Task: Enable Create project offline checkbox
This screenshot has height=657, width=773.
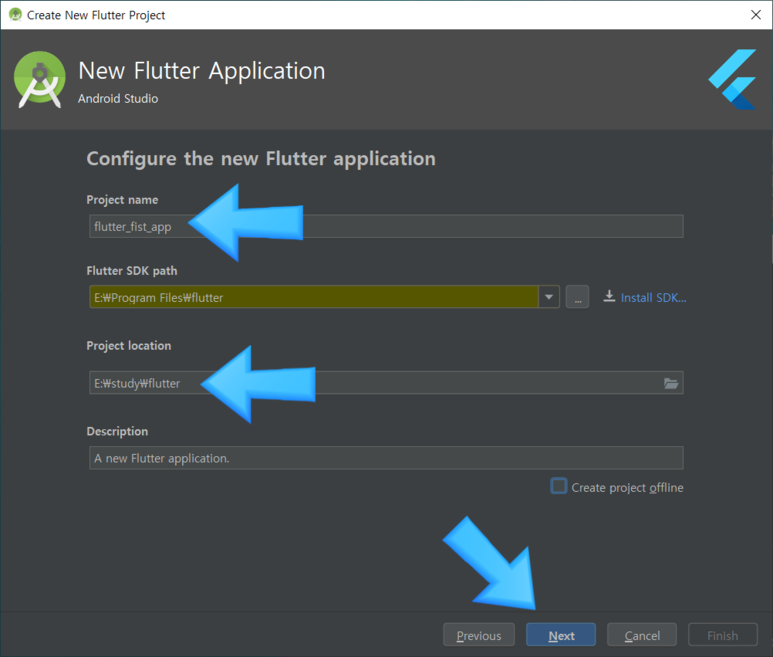Action: tap(559, 486)
